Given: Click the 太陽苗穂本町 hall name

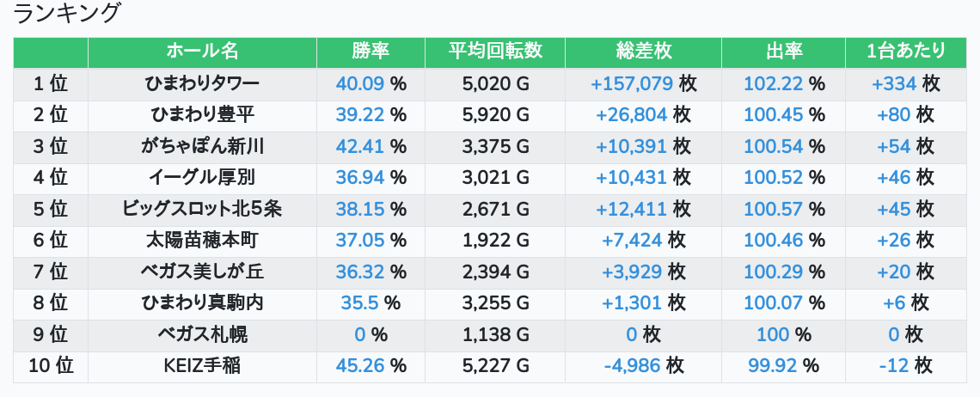Looking at the screenshot, I should click(x=202, y=241).
